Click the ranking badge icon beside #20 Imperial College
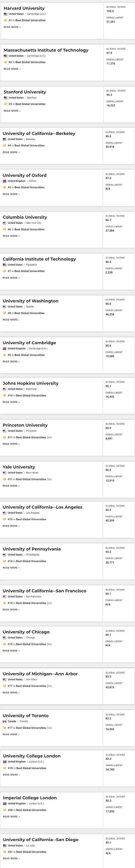Viewport: 135px width, 868px height. point(5,810)
